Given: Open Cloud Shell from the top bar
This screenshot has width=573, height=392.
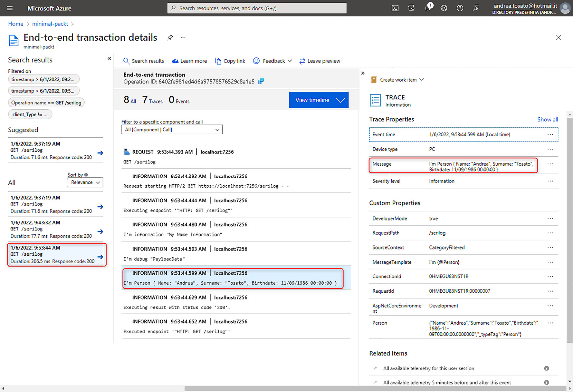Looking at the screenshot, I should (395, 8).
